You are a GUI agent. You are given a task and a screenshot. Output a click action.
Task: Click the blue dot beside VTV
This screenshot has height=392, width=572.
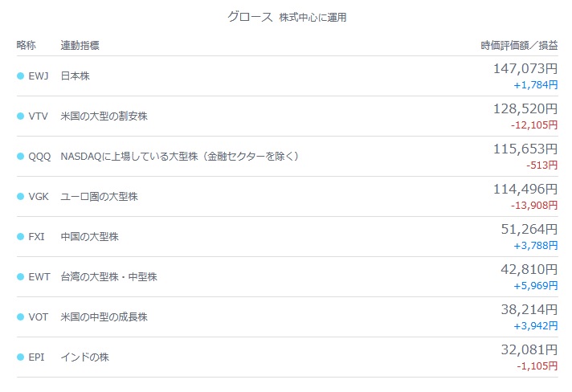click(20, 116)
